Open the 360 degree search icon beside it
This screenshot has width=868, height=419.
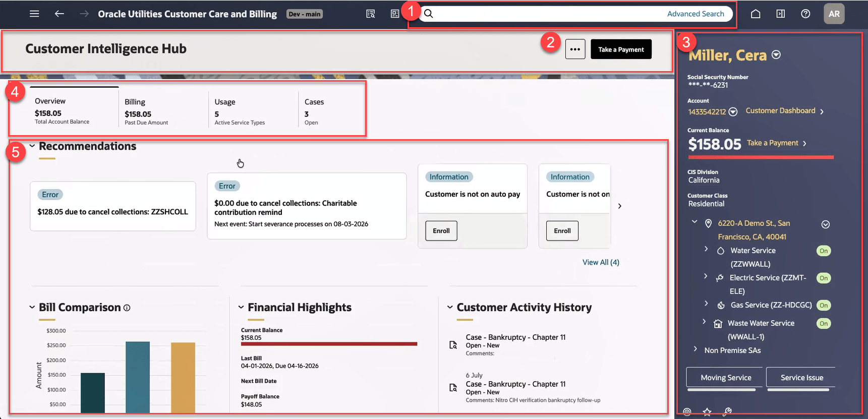point(395,14)
